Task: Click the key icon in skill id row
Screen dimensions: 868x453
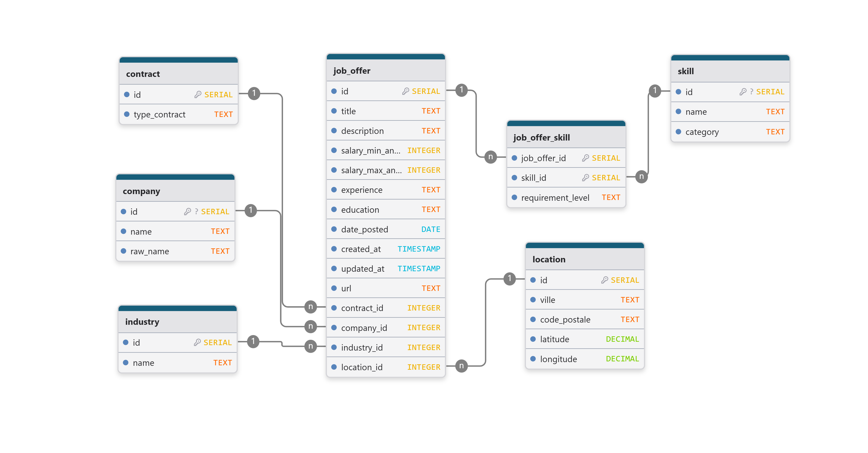Action: (743, 92)
